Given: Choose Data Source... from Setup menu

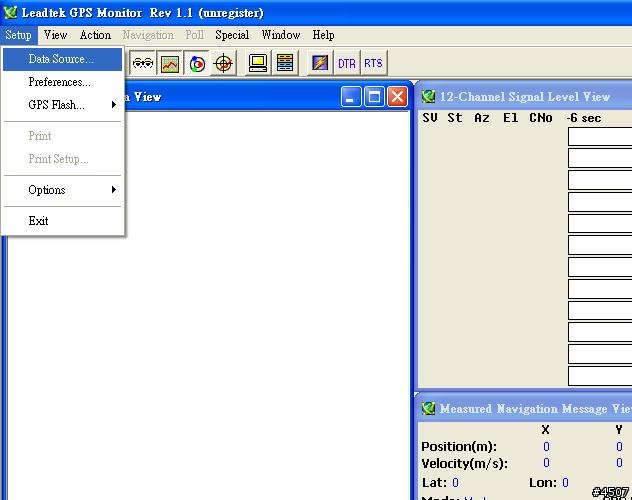Looking at the screenshot, I should tap(62, 59).
